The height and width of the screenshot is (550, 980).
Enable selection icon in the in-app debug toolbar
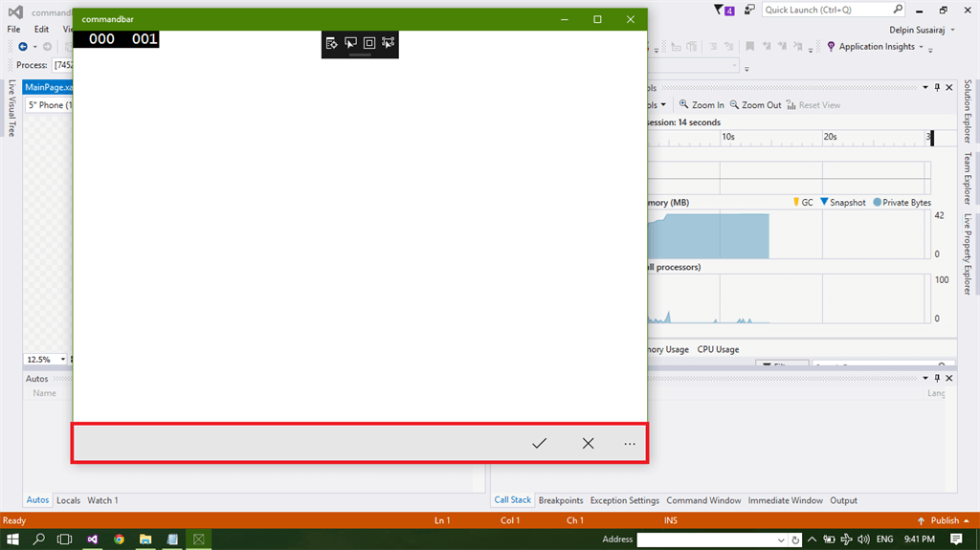click(350, 43)
